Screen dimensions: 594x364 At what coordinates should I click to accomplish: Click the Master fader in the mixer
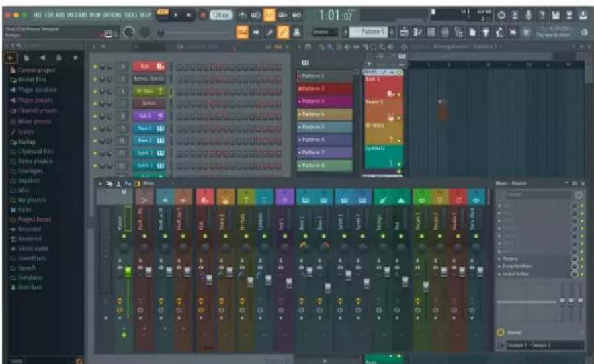coord(128,271)
